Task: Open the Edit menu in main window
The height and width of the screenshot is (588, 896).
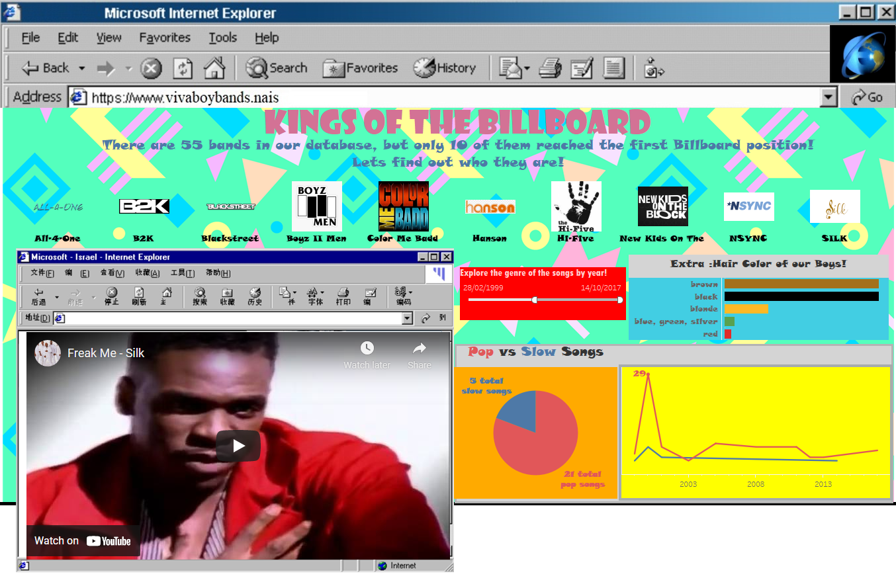Action: (67, 38)
